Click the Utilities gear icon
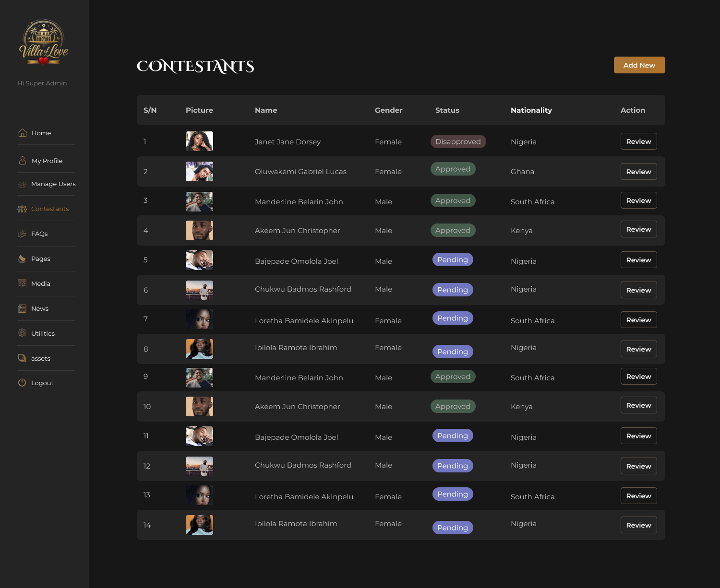720x588 pixels. [x=22, y=333]
